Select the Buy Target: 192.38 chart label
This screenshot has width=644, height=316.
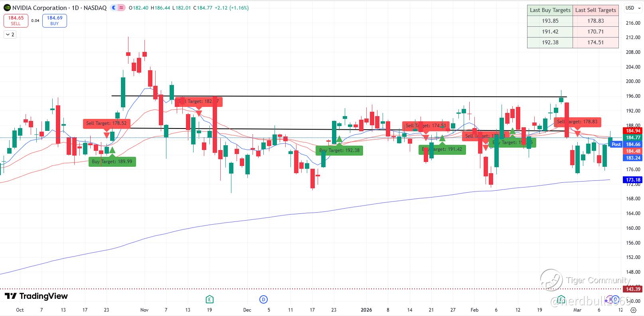click(x=340, y=150)
